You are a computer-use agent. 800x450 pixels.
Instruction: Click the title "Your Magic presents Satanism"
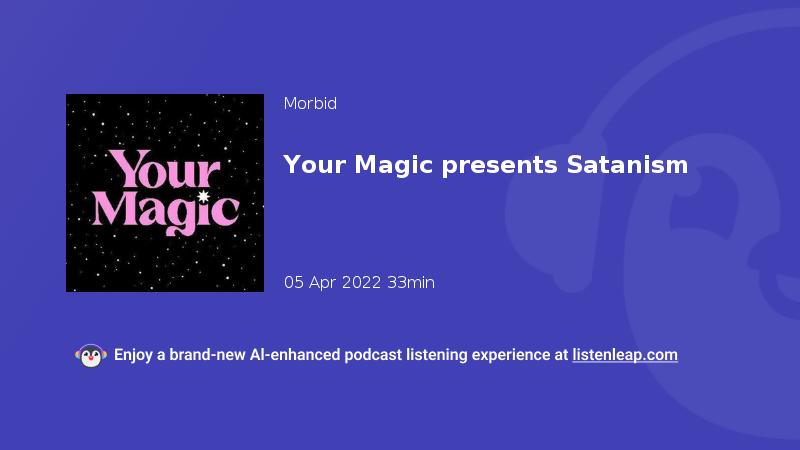486,165
